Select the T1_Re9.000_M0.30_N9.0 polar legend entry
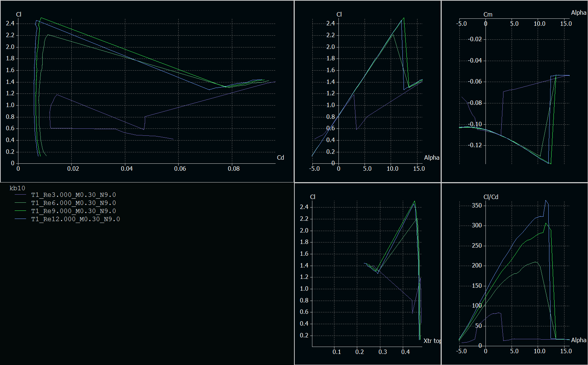 coord(73,211)
